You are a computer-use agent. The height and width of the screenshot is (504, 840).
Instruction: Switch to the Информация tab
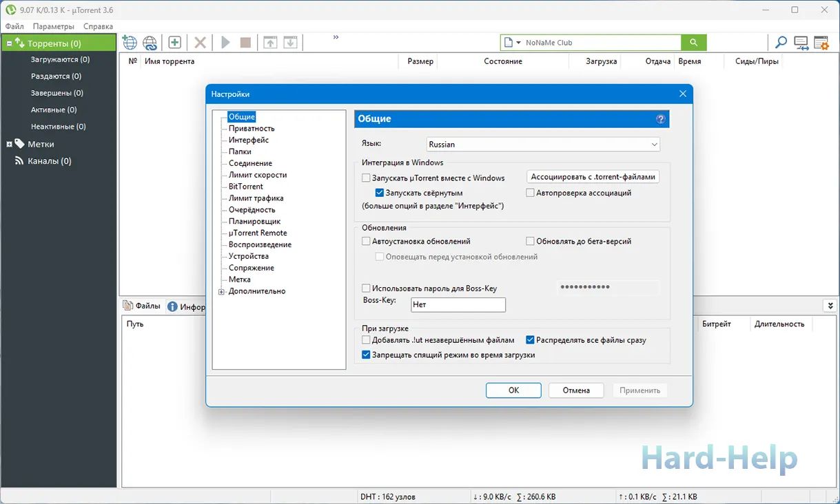(x=187, y=306)
